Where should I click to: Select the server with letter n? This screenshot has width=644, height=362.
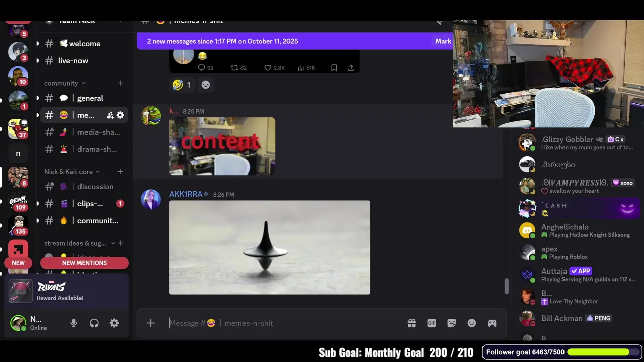click(x=18, y=153)
